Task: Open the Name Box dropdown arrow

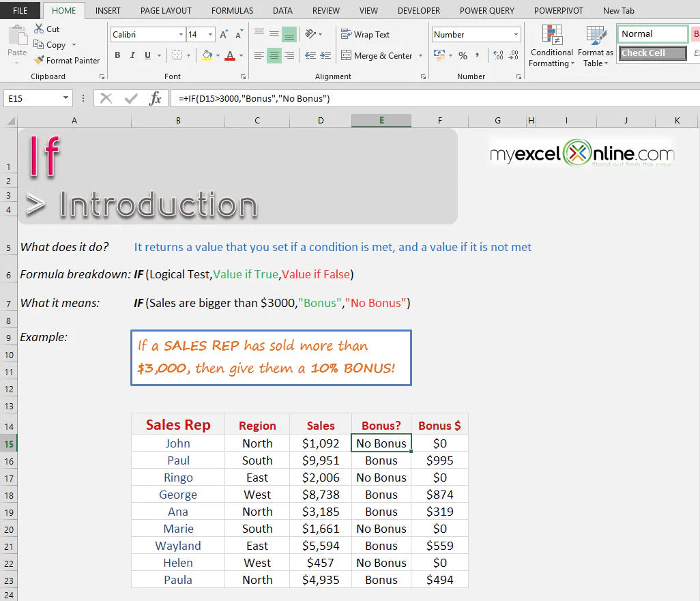Action: [x=66, y=98]
